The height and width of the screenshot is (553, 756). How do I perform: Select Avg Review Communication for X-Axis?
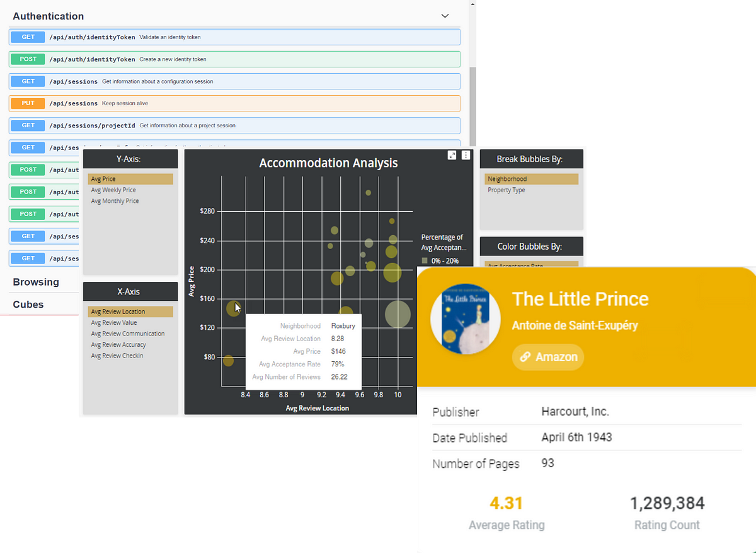coord(128,334)
